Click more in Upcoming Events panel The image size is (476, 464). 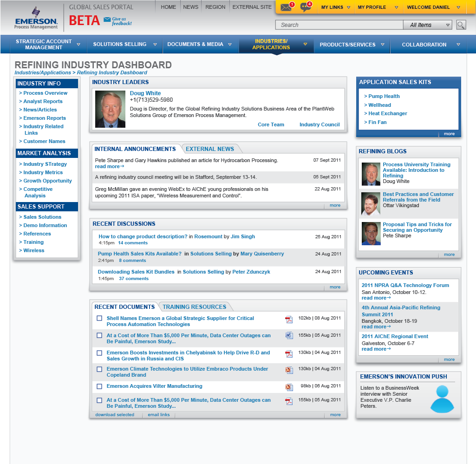[449, 359]
